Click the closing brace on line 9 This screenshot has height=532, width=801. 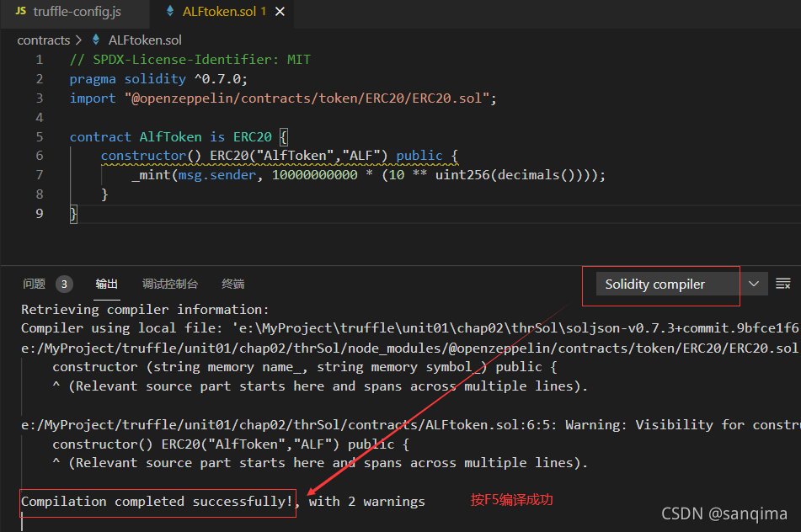(x=73, y=214)
